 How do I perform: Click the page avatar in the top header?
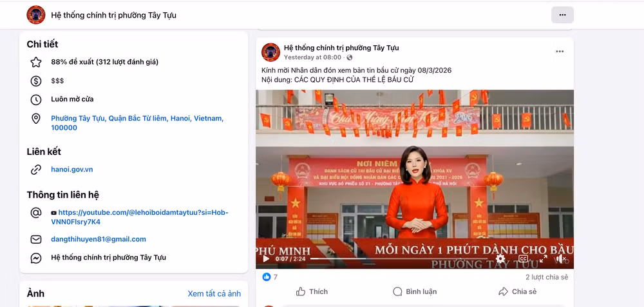[35, 15]
